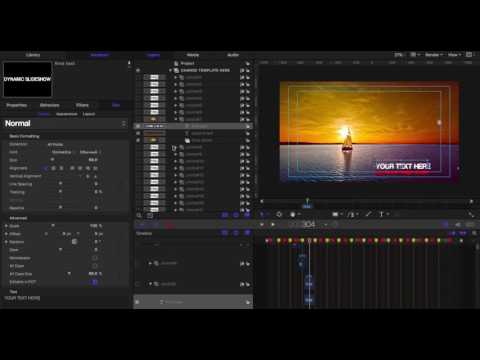Click the Inspector preview lock icon
Image resolution: width=480 pixels, height=360 pixels.
pyautogui.click(x=129, y=63)
